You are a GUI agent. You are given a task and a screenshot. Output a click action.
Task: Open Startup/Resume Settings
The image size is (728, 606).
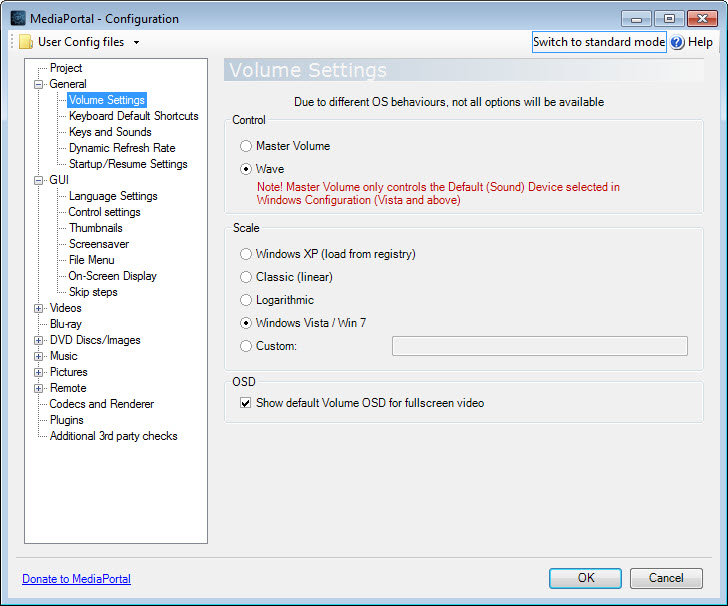click(128, 164)
